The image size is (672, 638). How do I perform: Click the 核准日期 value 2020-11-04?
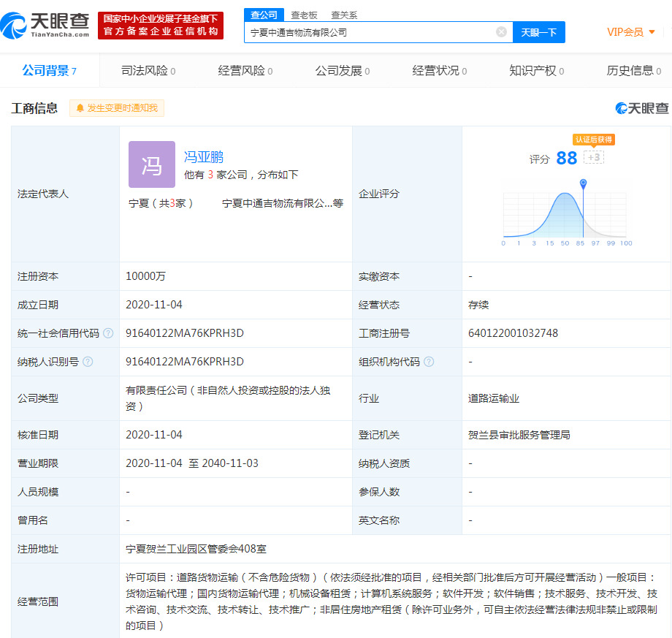pyautogui.click(x=154, y=435)
